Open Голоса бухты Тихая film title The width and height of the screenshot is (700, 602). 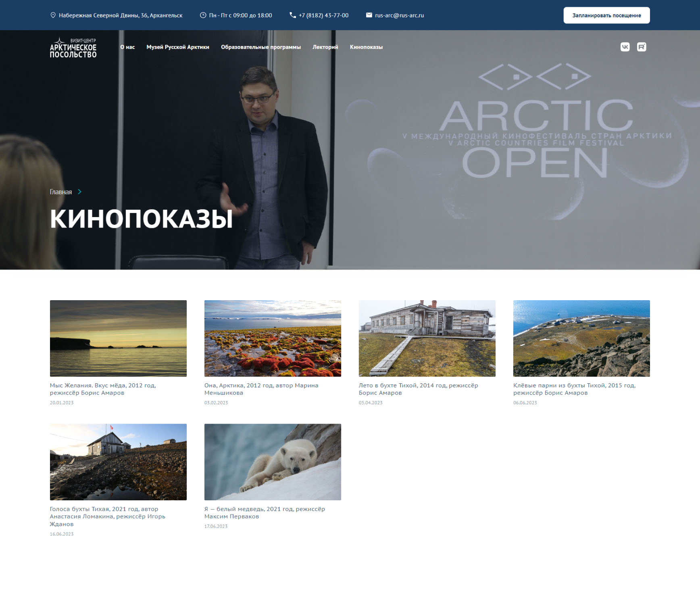click(x=108, y=516)
